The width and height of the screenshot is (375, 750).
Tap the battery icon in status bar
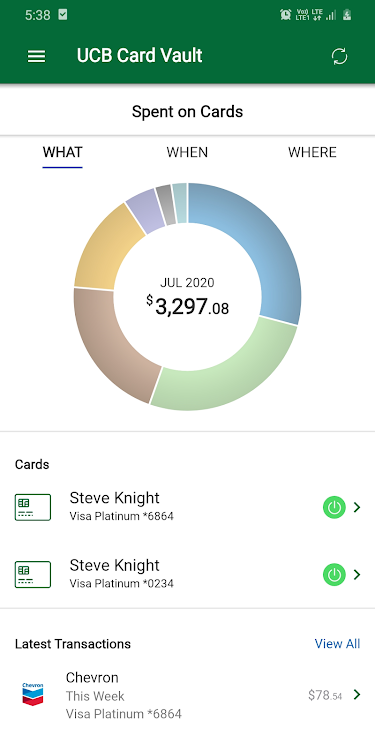(x=347, y=15)
